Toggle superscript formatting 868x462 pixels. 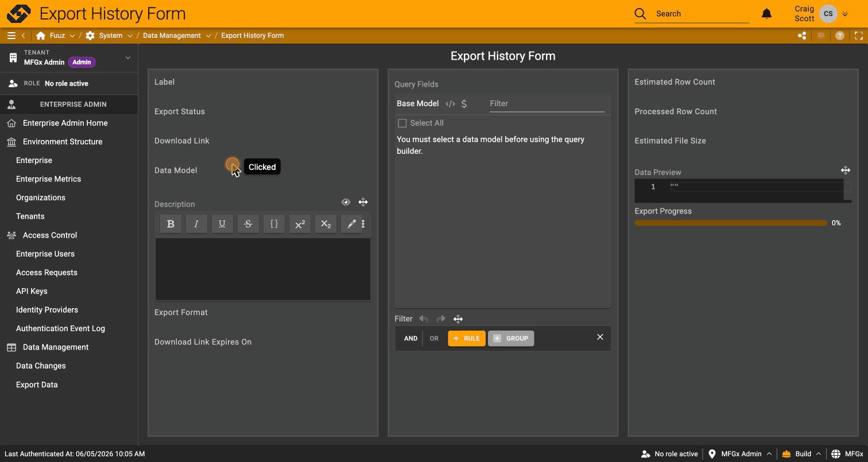(x=300, y=224)
